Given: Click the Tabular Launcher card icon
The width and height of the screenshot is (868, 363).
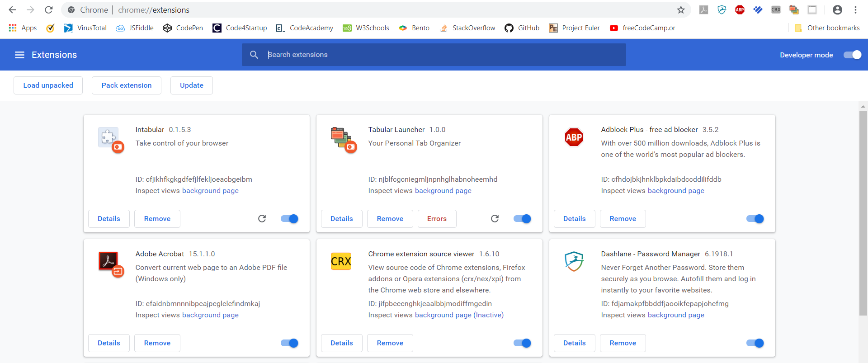Looking at the screenshot, I should coord(341,137).
